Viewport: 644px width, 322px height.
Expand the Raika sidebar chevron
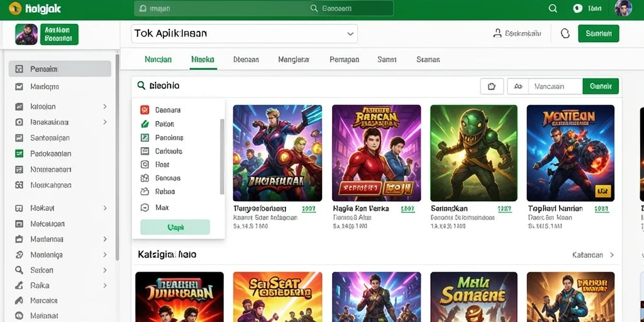[105, 285]
